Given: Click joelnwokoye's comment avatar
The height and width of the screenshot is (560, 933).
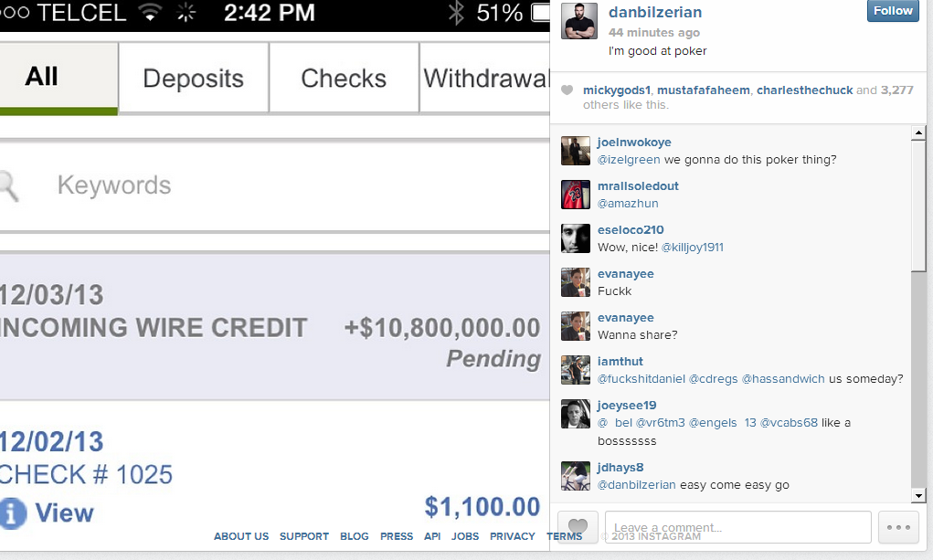Looking at the screenshot, I should click(576, 151).
